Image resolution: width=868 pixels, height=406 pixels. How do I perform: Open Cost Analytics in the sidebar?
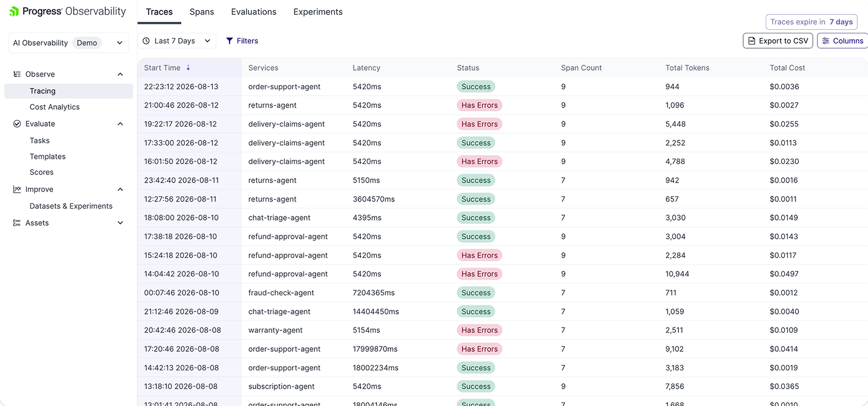[55, 107]
